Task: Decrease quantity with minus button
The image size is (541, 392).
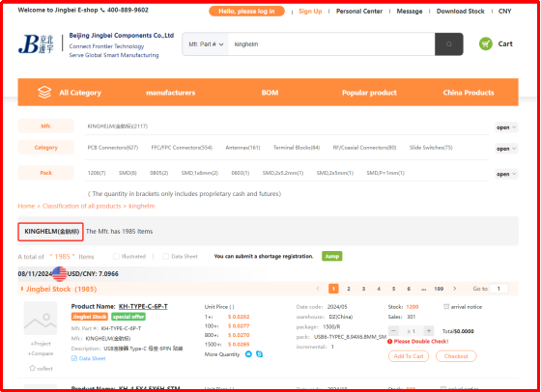Action: pos(393,331)
